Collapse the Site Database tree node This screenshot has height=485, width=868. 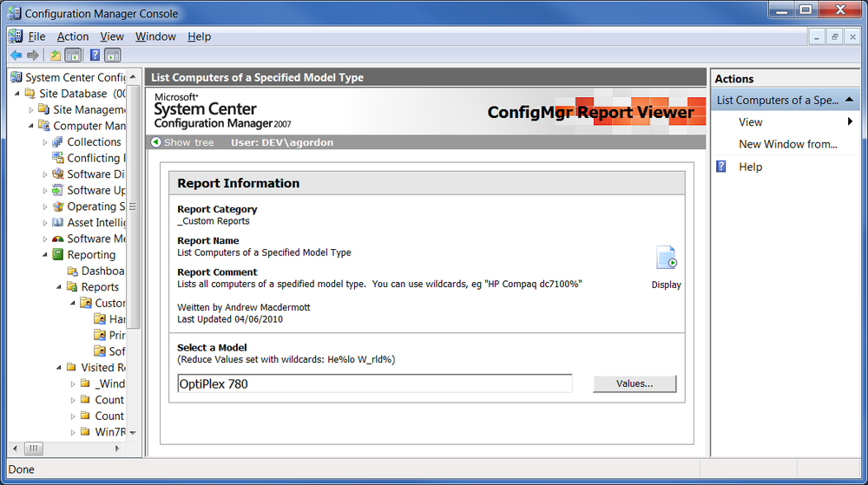(17, 94)
